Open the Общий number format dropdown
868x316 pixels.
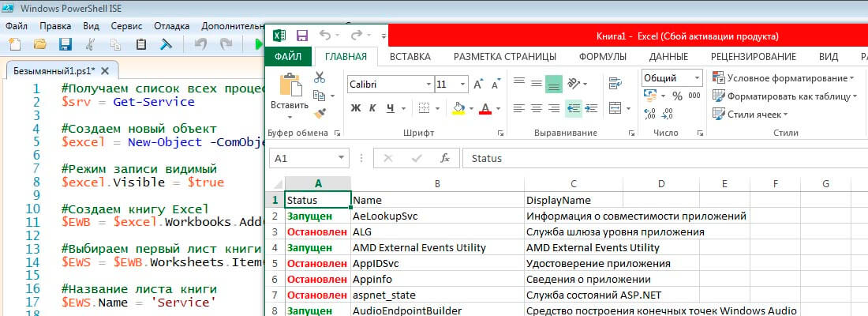697,78
